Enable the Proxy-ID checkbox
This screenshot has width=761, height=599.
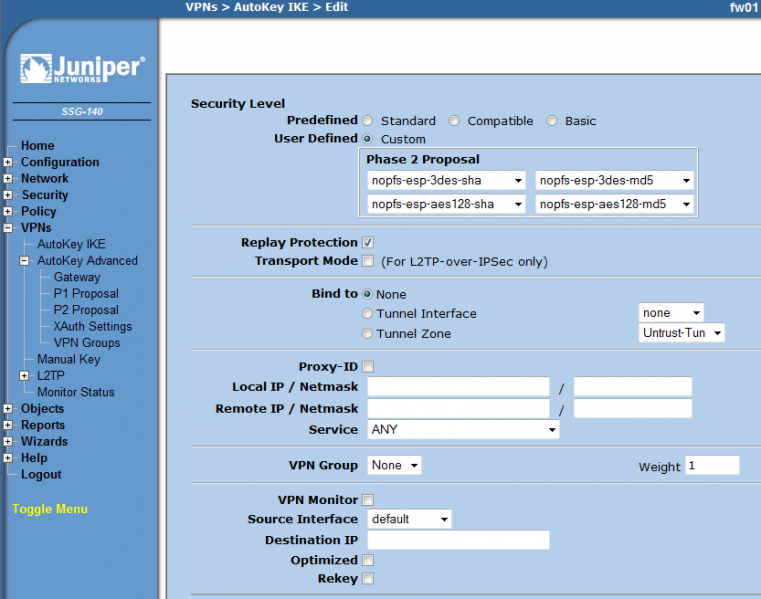pos(368,366)
